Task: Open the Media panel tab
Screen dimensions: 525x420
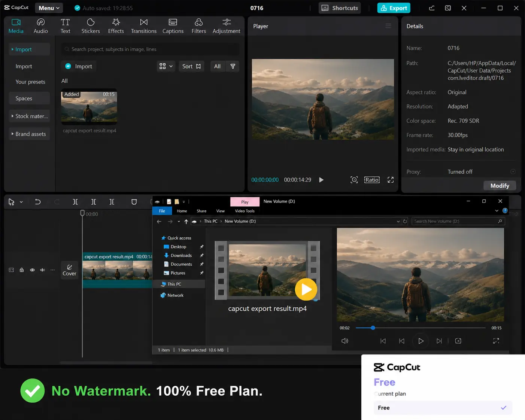Action: (x=16, y=26)
